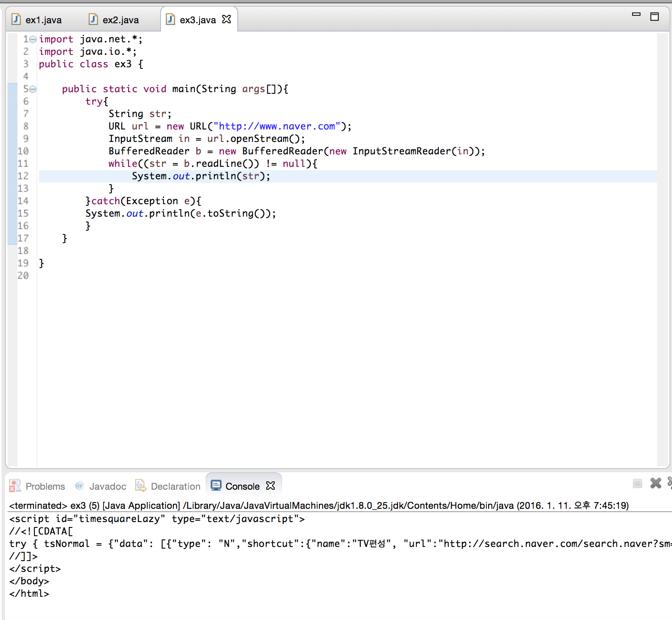Select the ex3.java editor tab
The height and width of the screenshot is (620, 672).
[198, 20]
